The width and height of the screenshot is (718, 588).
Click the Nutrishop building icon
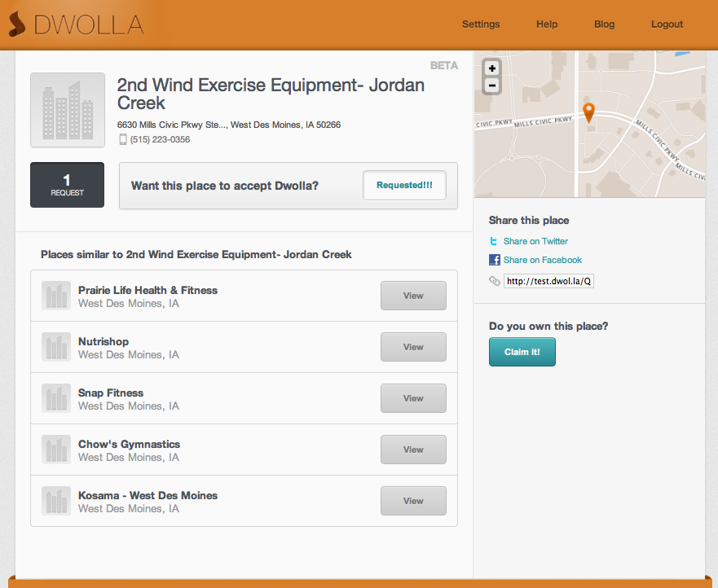[x=56, y=347]
